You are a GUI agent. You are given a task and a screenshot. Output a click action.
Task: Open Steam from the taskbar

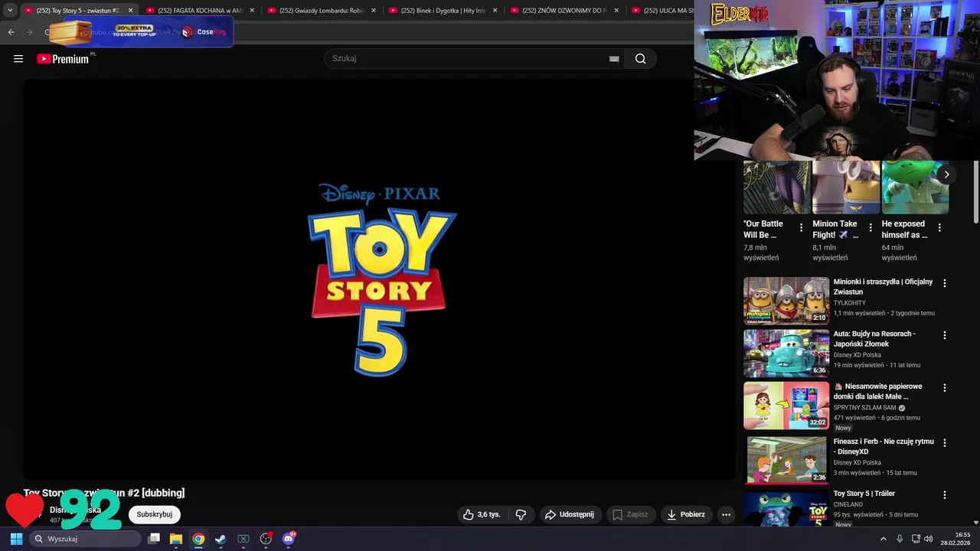(x=220, y=539)
